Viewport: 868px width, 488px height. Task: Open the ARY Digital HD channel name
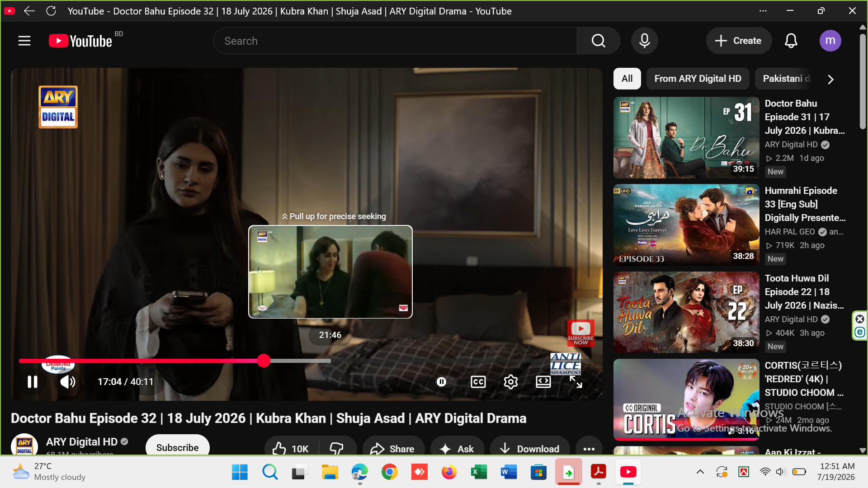pyautogui.click(x=82, y=442)
